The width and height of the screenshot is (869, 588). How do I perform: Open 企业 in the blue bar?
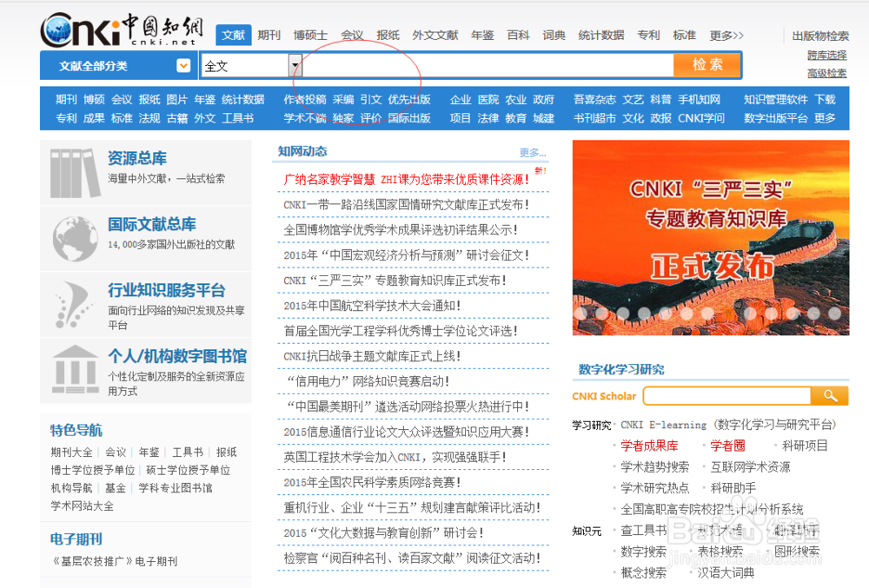[461, 100]
